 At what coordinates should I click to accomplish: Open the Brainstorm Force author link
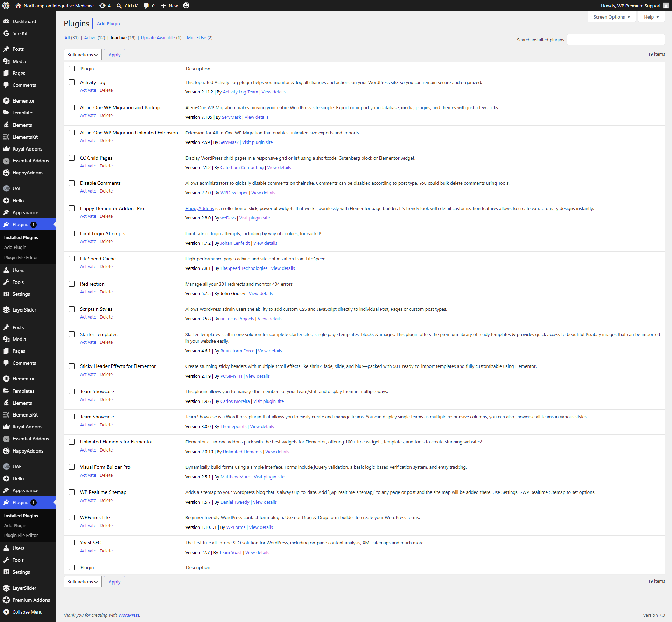coord(237,351)
